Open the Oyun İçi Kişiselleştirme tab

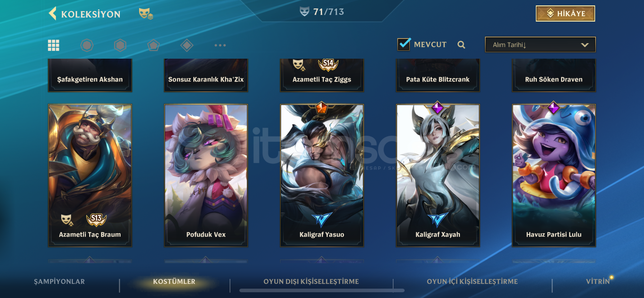tap(472, 281)
